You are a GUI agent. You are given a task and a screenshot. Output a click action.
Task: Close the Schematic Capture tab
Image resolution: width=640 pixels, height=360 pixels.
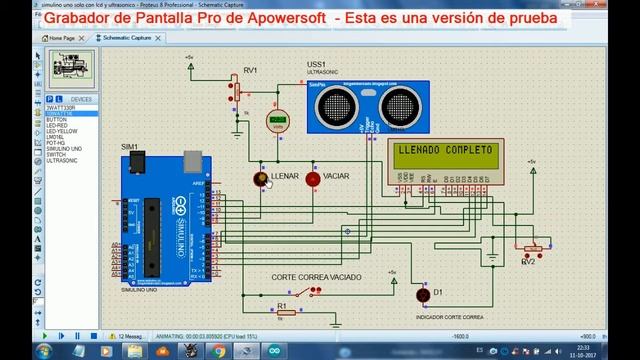point(158,38)
